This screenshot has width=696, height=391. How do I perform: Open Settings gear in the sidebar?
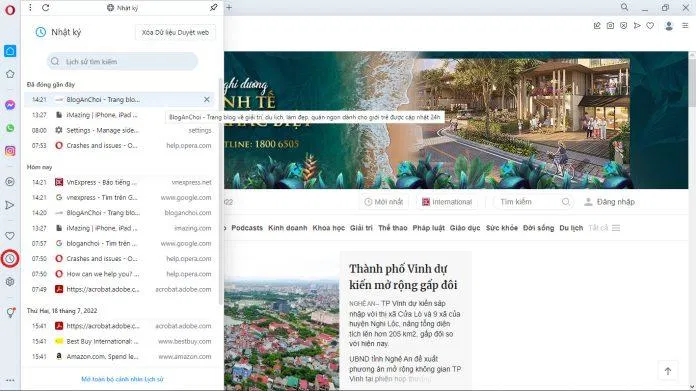click(x=10, y=282)
